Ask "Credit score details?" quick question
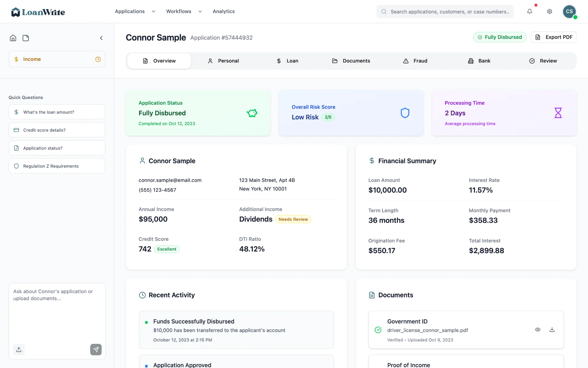This screenshot has width=588, height=368. pos(57,130)
